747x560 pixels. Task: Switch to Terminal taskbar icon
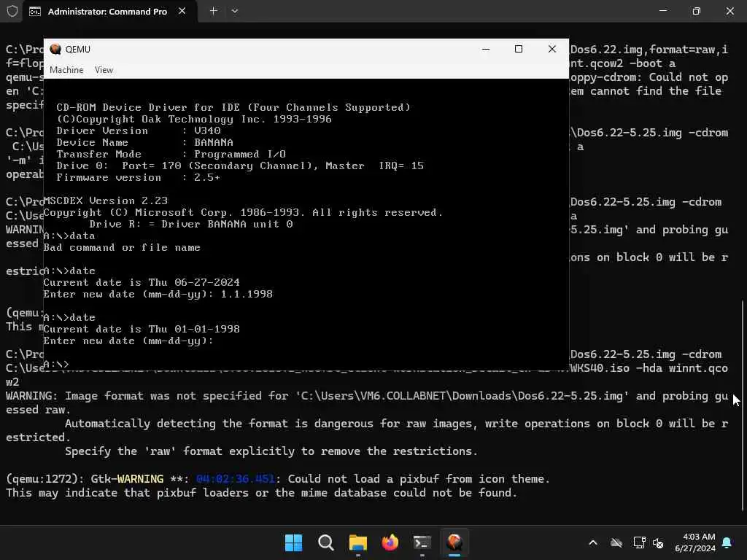(x=422, y=542)
